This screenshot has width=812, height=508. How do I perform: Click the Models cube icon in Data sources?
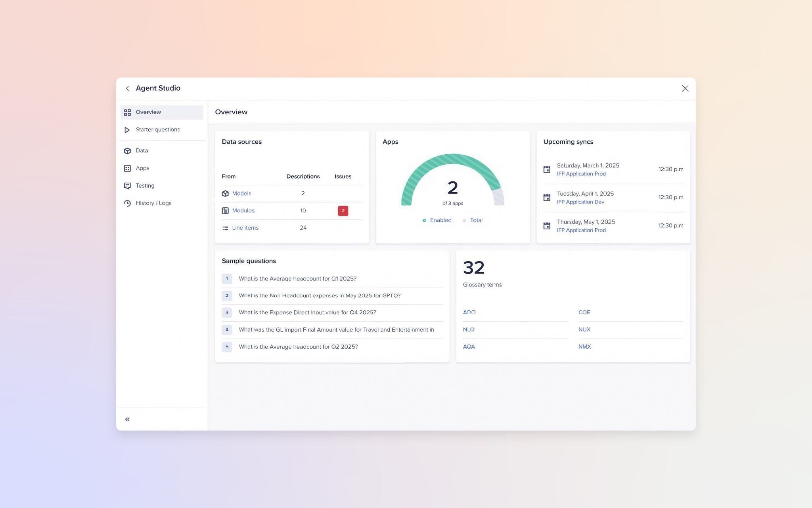[x=225, y=193]
